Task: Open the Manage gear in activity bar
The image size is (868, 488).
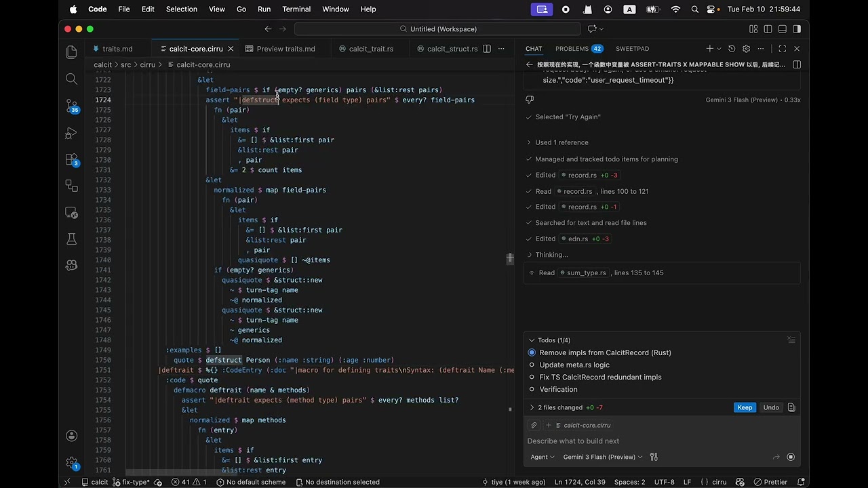Action: 71,463
